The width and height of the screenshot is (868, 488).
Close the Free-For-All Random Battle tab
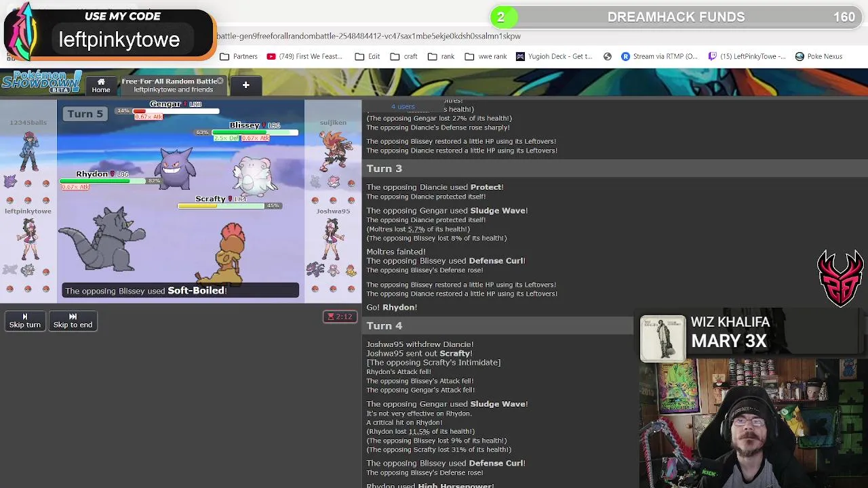point(220,81)
